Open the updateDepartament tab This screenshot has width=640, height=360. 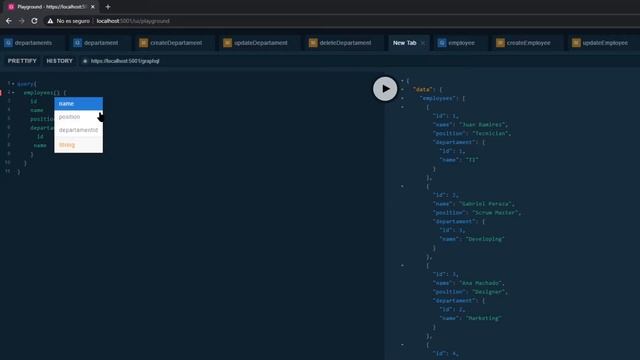(x=260, y=43)
